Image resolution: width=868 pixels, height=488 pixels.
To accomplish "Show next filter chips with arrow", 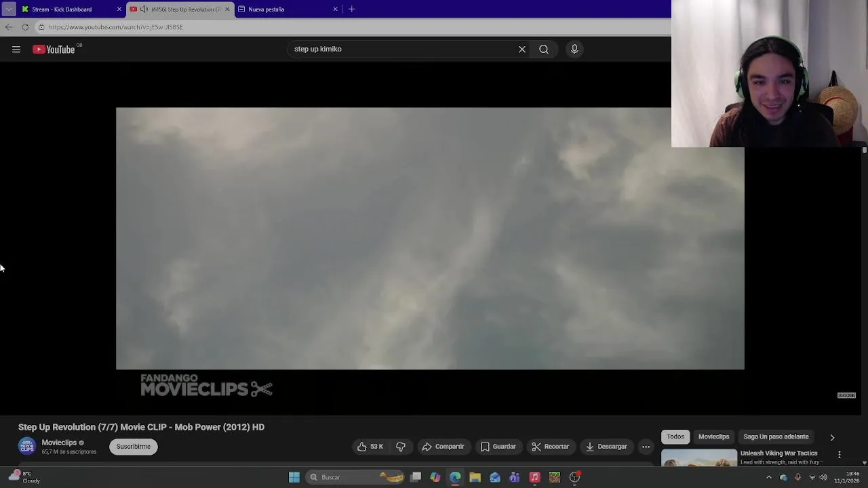I will coord(832,437).
